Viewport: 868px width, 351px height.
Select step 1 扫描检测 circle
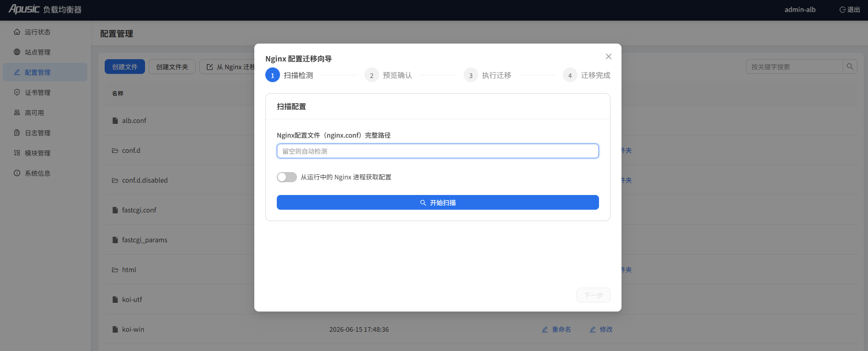click(x=273, y=75)
